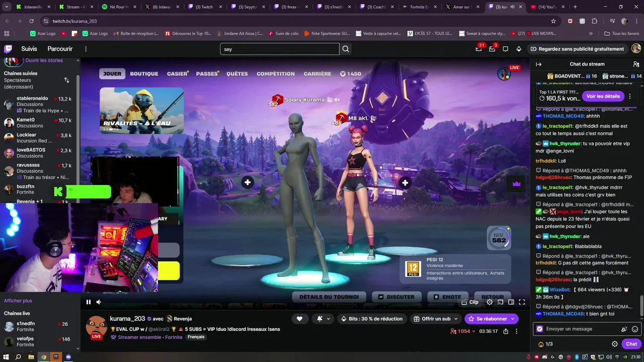644x362 pixels.
Task: Switch to Parcourir tab
Action: (x=60, y=49)
